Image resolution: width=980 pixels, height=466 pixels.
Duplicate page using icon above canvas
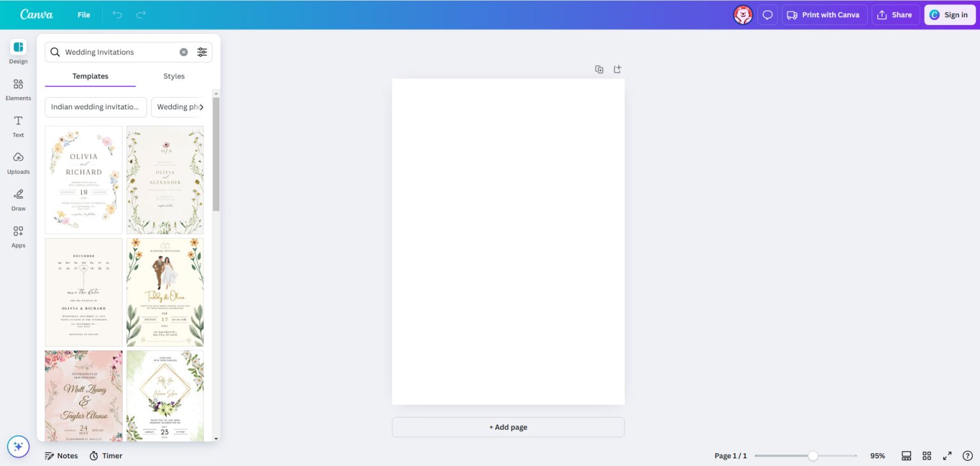(x=599, y=69)
